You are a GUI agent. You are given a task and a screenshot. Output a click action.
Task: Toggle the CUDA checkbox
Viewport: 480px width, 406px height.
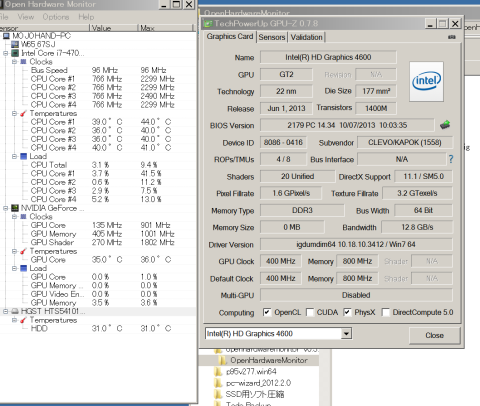(x=310, y=312)
